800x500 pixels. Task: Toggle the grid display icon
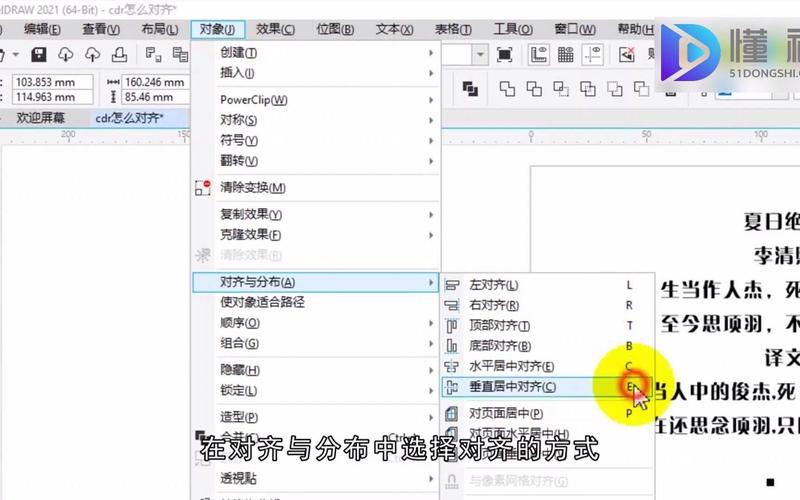point(565,55)
